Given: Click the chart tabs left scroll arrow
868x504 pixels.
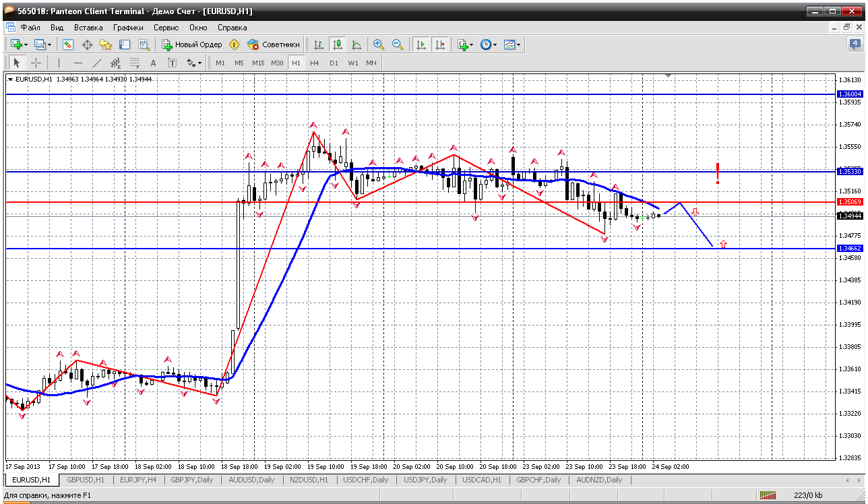Looking at the screenshot, I should [x=848, y=480].
